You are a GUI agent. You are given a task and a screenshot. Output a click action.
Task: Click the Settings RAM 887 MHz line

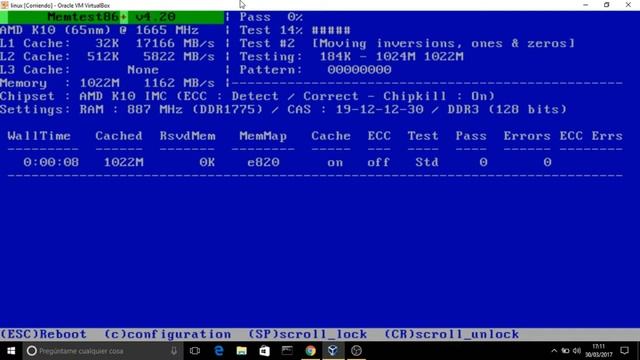(x=283, y=109)
